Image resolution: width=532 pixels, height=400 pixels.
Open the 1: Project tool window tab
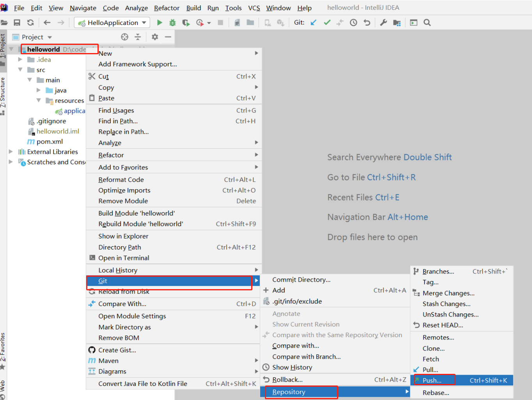point(3,50)
